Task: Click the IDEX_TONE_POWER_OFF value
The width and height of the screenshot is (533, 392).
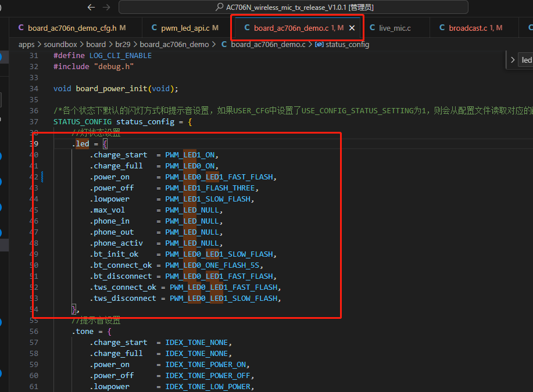Action: [208, 376]
